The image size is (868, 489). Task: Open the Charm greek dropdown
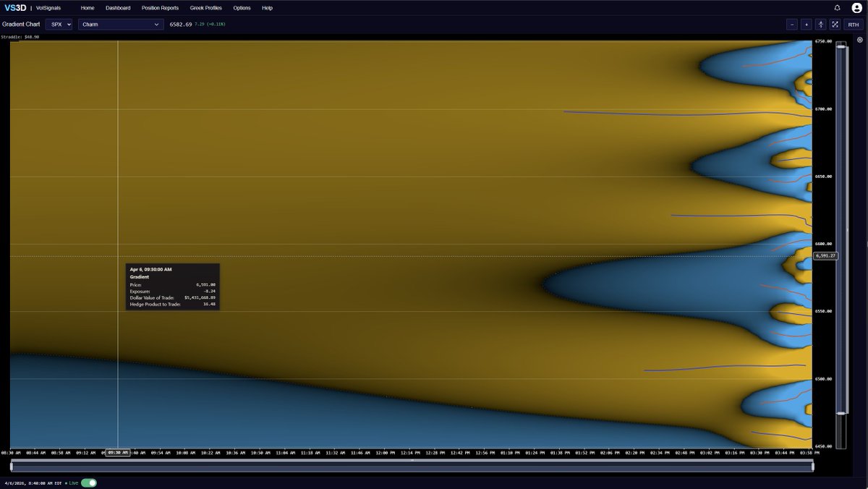(x=121, y=24)
